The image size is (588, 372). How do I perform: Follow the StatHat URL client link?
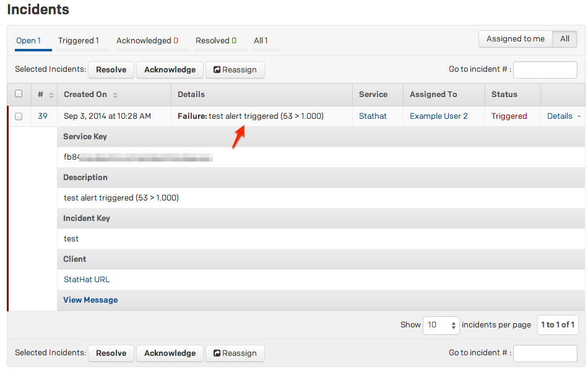point(87,280)
